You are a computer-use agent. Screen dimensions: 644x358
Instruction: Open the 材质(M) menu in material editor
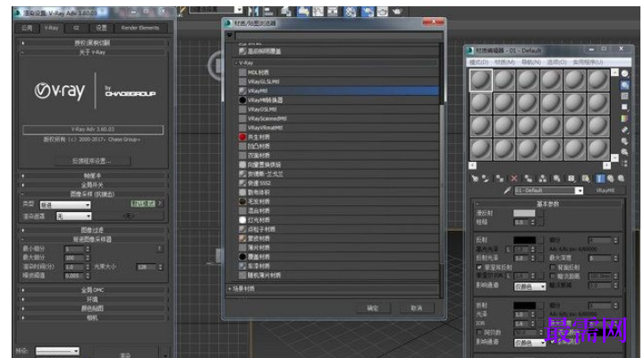click(x=504, y=62)
